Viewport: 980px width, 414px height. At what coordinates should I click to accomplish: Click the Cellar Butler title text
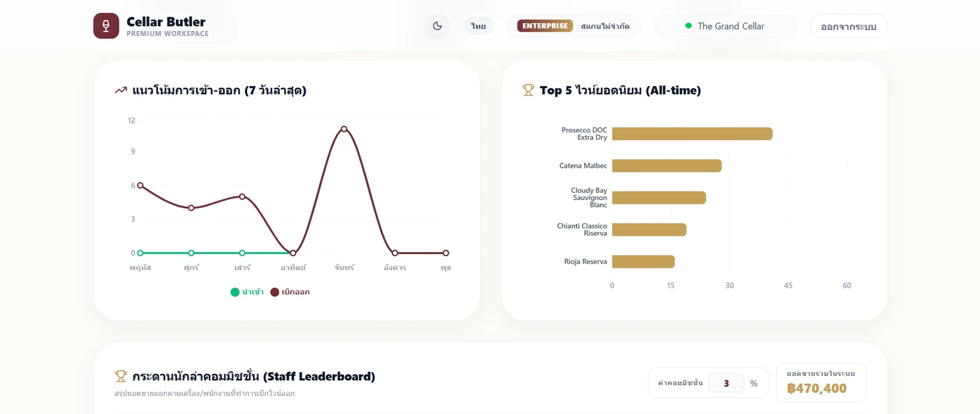tap(166, 22)
